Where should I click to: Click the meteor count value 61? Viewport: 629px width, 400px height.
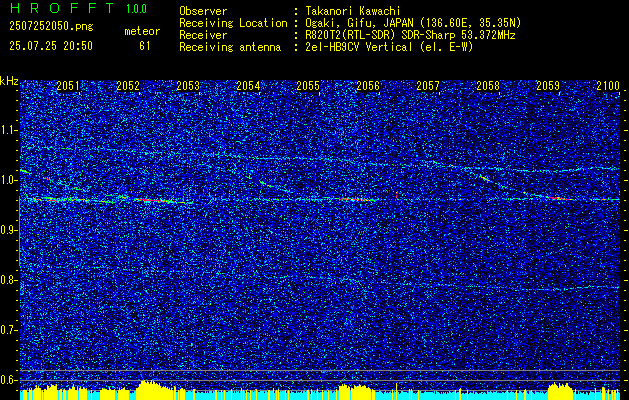(x=145, y=46)
